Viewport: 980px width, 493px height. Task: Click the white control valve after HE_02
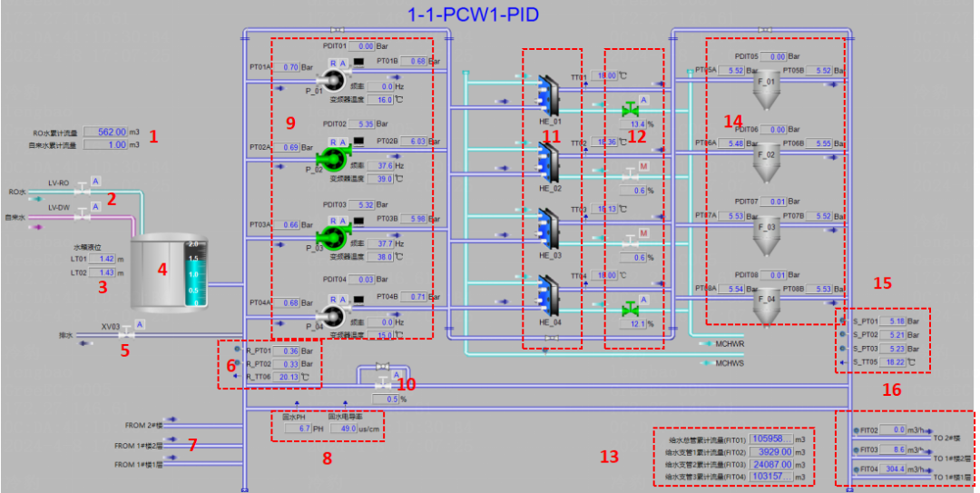[x=631, y=176]
